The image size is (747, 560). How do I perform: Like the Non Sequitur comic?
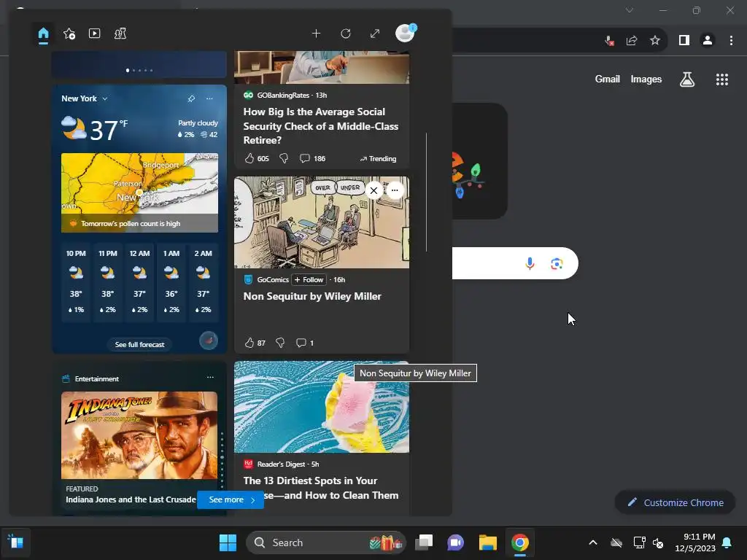coord(249,343)
